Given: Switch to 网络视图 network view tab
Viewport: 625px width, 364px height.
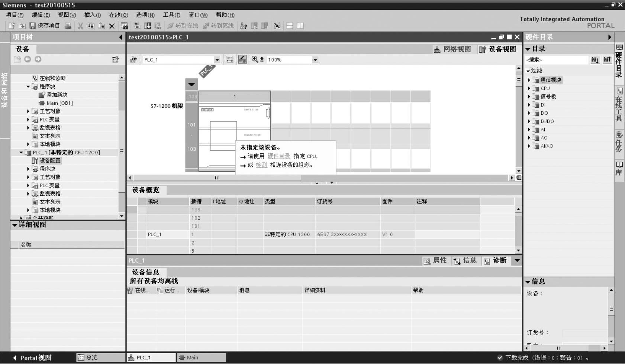Looking at the screenshot, I should pyautogui.click(x=452, y=49).
